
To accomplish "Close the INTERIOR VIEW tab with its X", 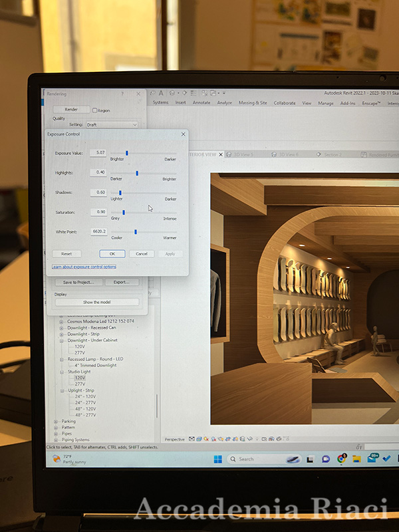I will tap(221, 155).
